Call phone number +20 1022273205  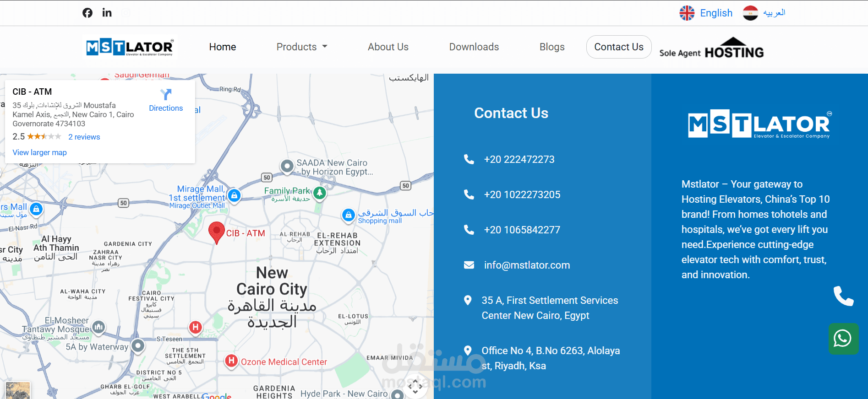pos(522,194)
